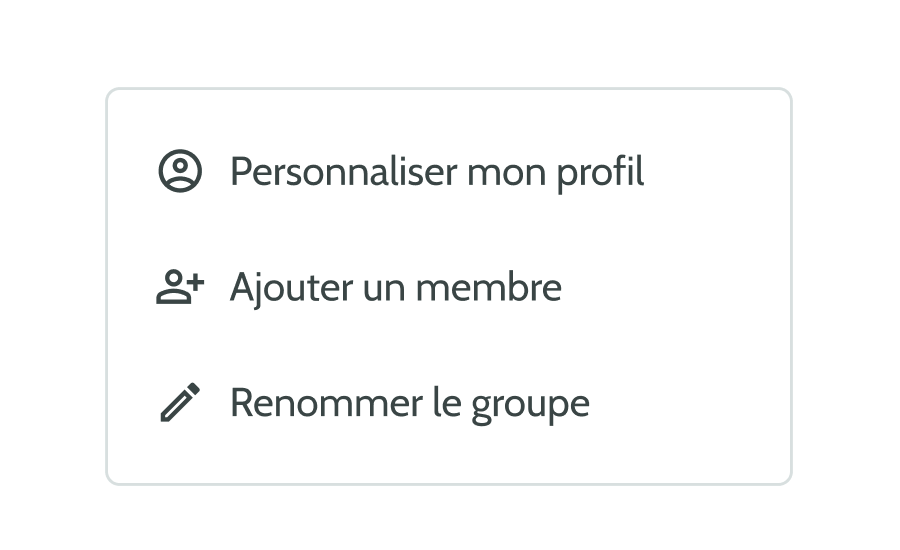Click the profile avatar circle icon
The image size is (900, 550).
180,171
